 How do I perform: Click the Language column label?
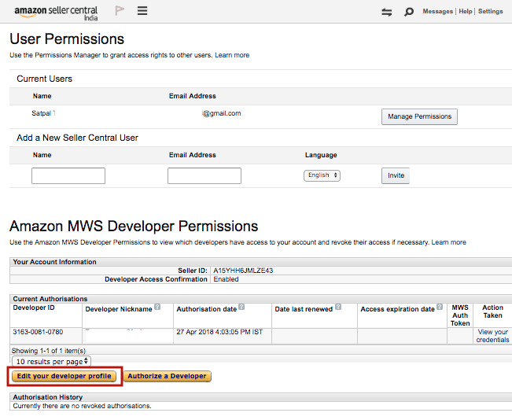click(x=321, y=155)
